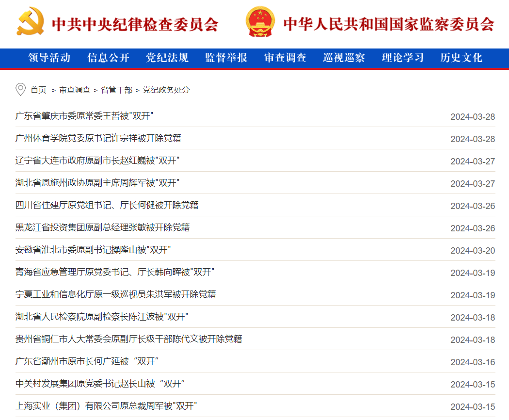The image size is (509, 420).
Task: Select the 党纪法规 menu item
Action: [x=167, y=58]
